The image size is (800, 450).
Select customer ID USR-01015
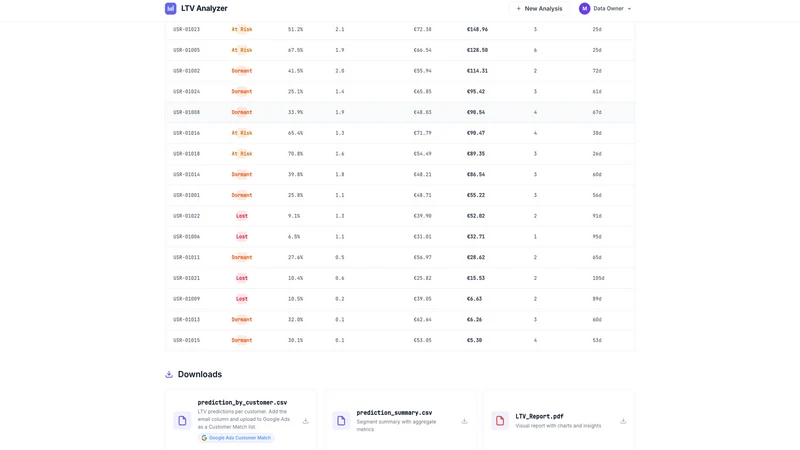(x=186, y=340)
